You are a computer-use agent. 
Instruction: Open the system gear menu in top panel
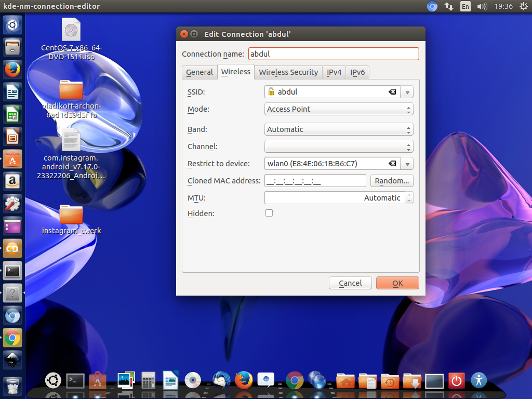[524, 6]
